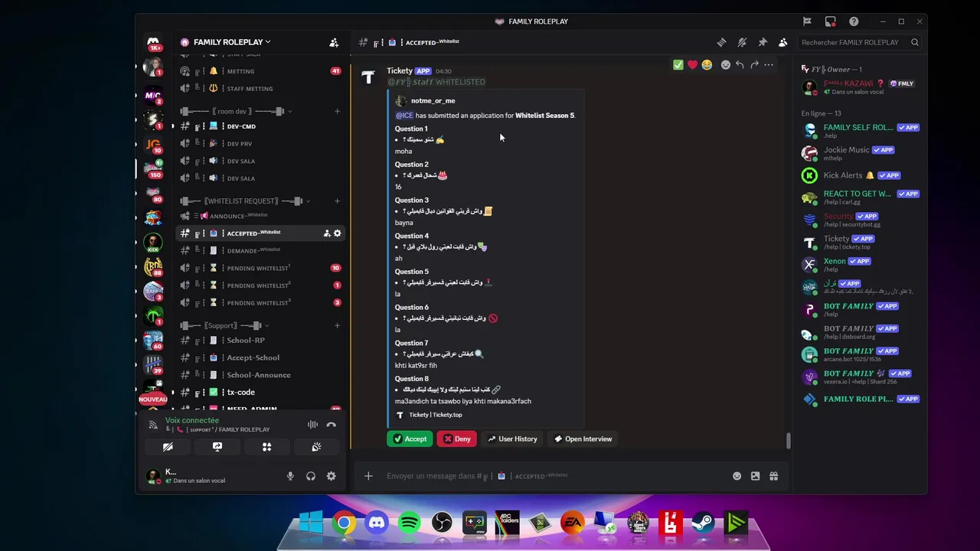Open gift icon in message bar

[773, 476]
